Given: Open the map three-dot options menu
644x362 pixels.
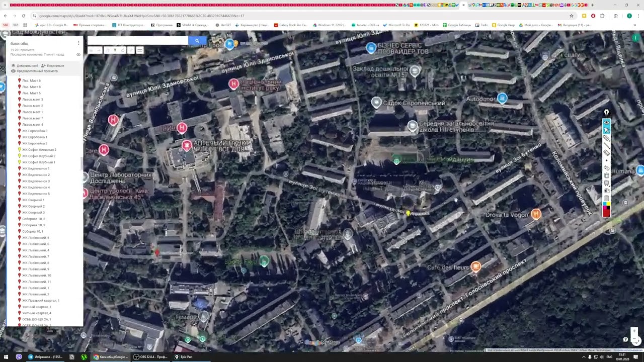Looking at the screenshot, I should (x=78, y=43).
